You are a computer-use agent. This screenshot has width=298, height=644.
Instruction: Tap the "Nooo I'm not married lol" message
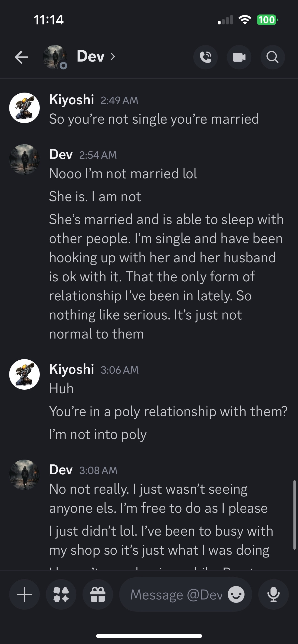coord(123,174)
